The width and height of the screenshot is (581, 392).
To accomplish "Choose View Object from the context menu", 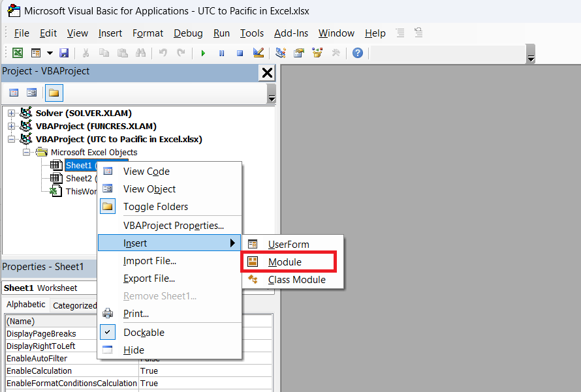I will point(170,188).
